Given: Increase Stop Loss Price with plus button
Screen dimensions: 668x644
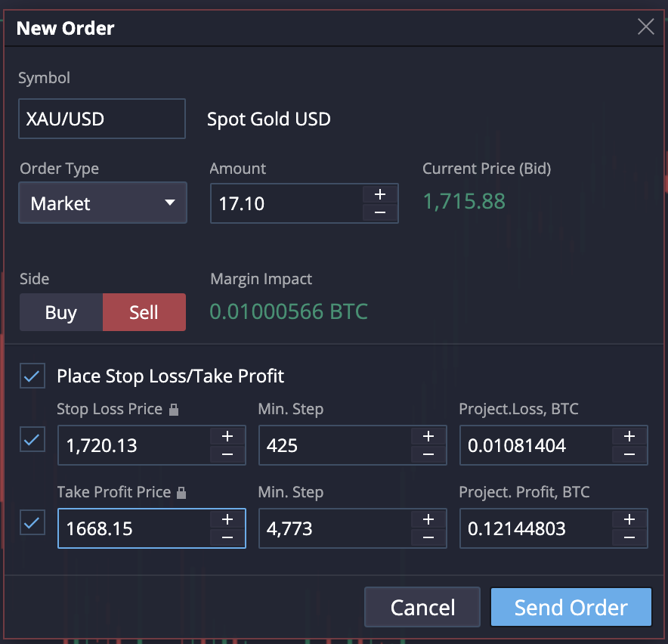Looking at the screenshot, I should [x=227, y=436].
